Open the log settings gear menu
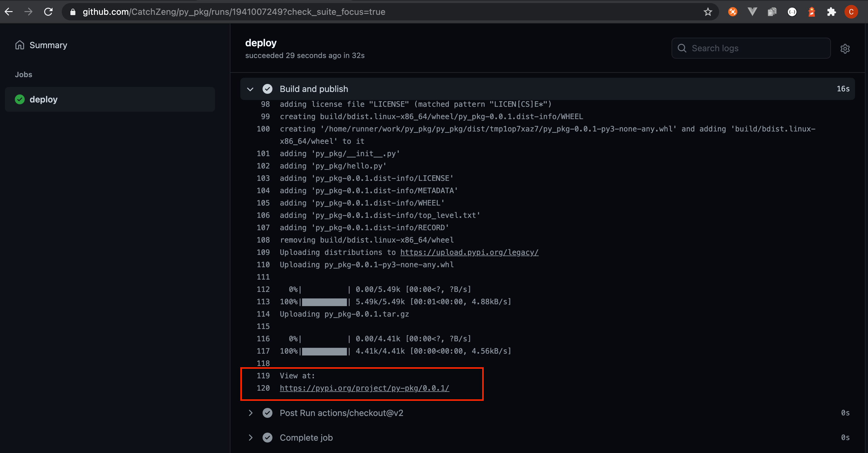The width and height of the screenshot is (868, 453). click(845, 48)
